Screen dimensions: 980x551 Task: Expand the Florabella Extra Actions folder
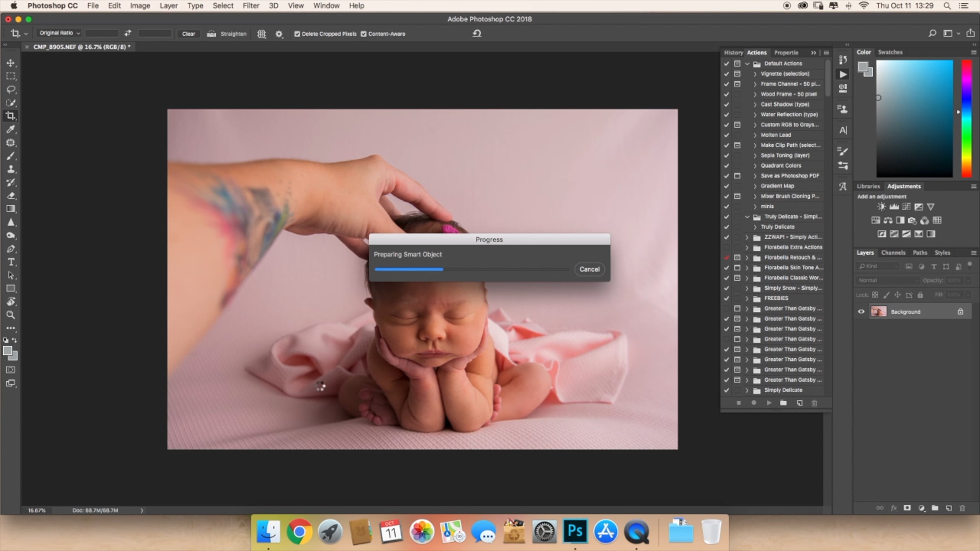(x=747, y=247)
